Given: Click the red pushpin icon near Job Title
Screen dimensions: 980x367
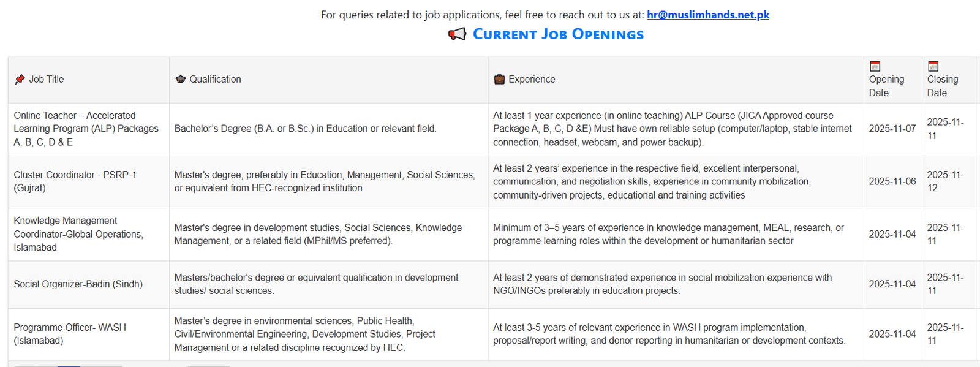Looking at the screenshot, I should coord(20,80).
